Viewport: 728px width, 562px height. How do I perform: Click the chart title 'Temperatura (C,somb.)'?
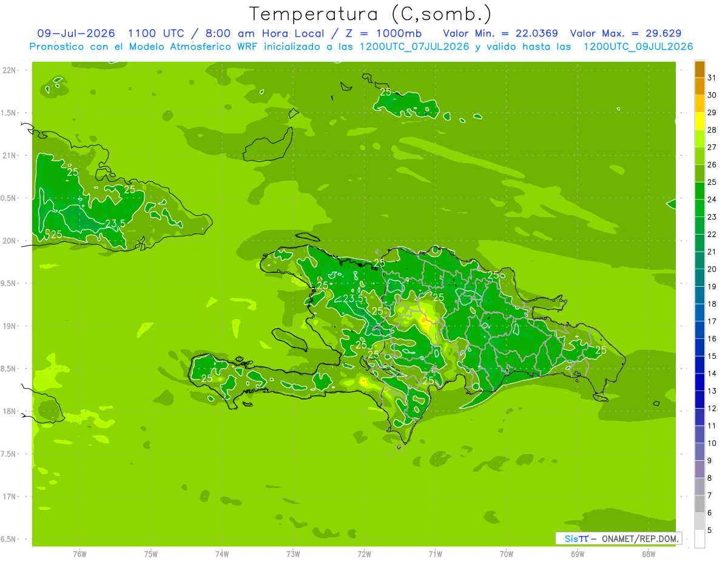[x=370, y=14]
